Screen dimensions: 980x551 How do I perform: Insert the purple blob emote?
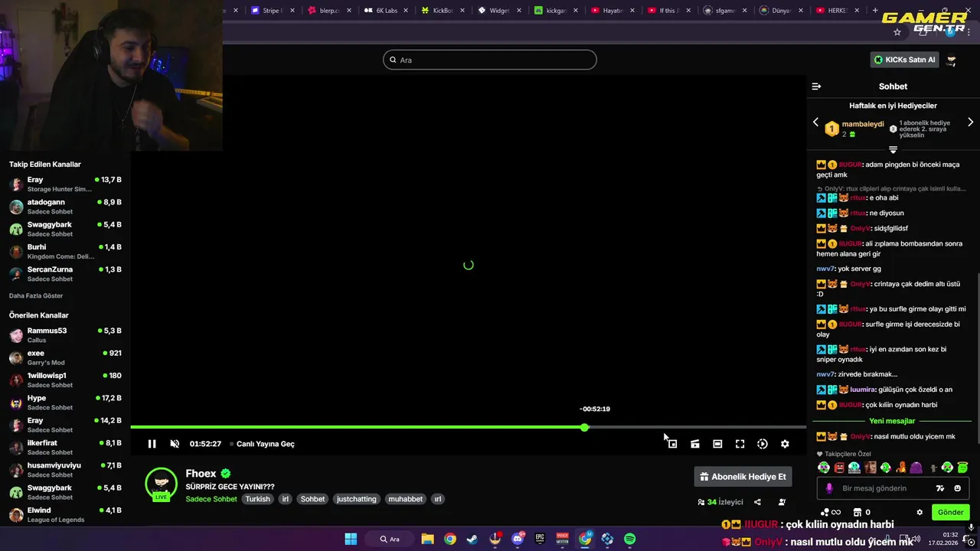tap(916, 468)
